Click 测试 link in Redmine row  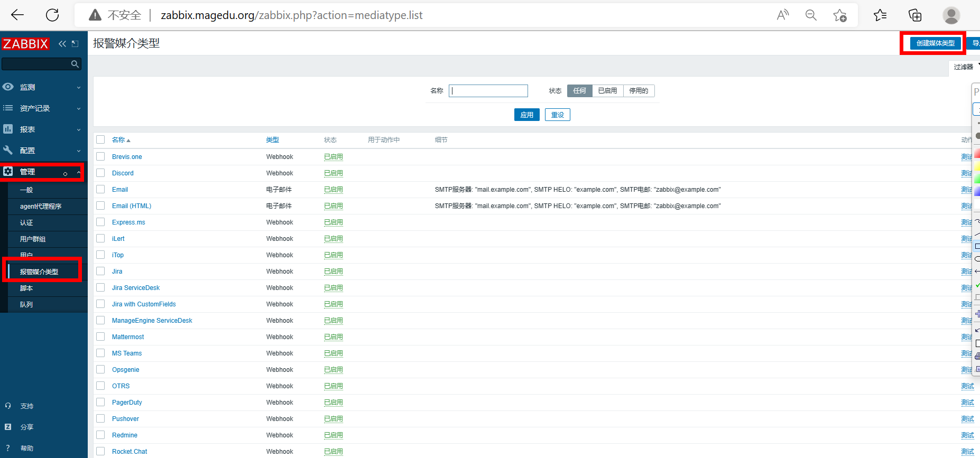click(967, 435)
